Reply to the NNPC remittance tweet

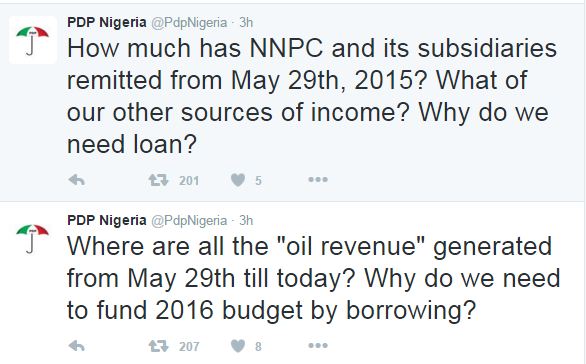pyautogui.click(x=77, y=180)
